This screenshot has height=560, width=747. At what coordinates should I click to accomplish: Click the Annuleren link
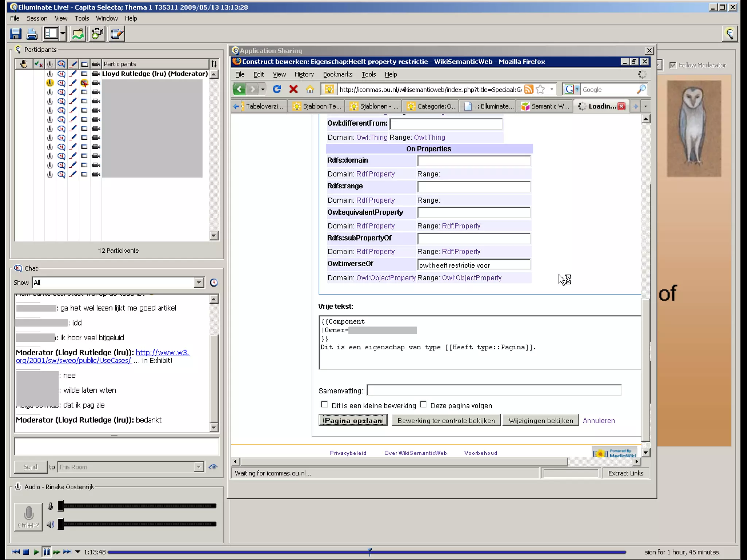point(599,420)
